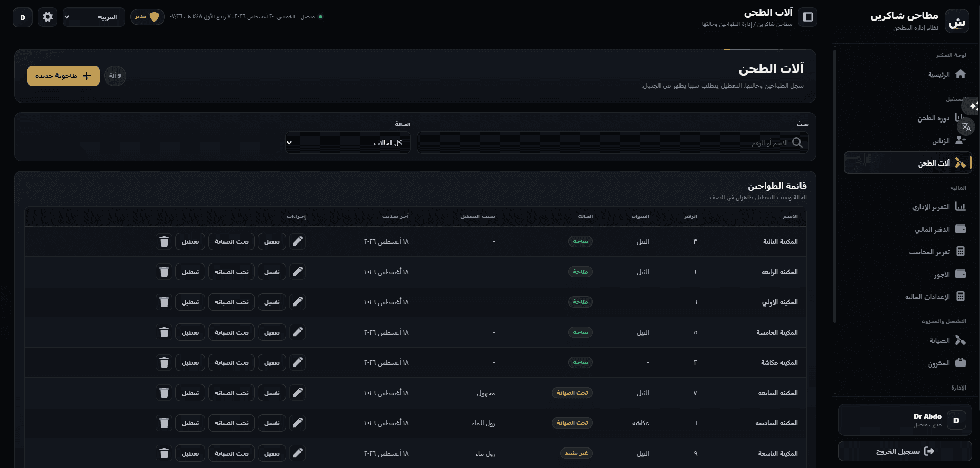Click pencil icon in المكينة السادسة row

pos(298,423)
